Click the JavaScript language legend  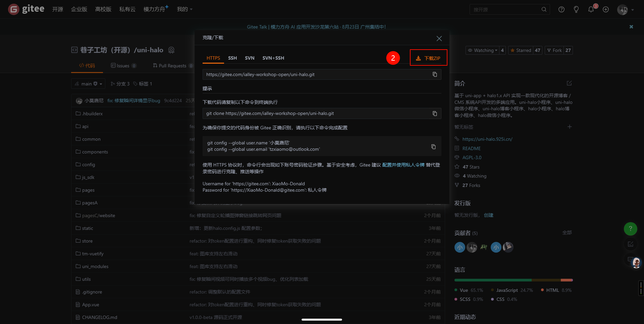[x=512, y=290]
